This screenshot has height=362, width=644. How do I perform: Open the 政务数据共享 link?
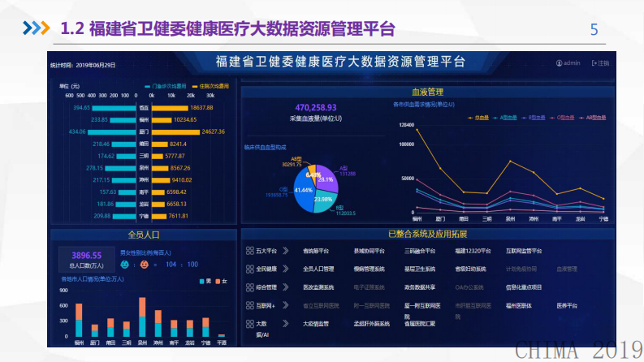(x=420, y=287)
